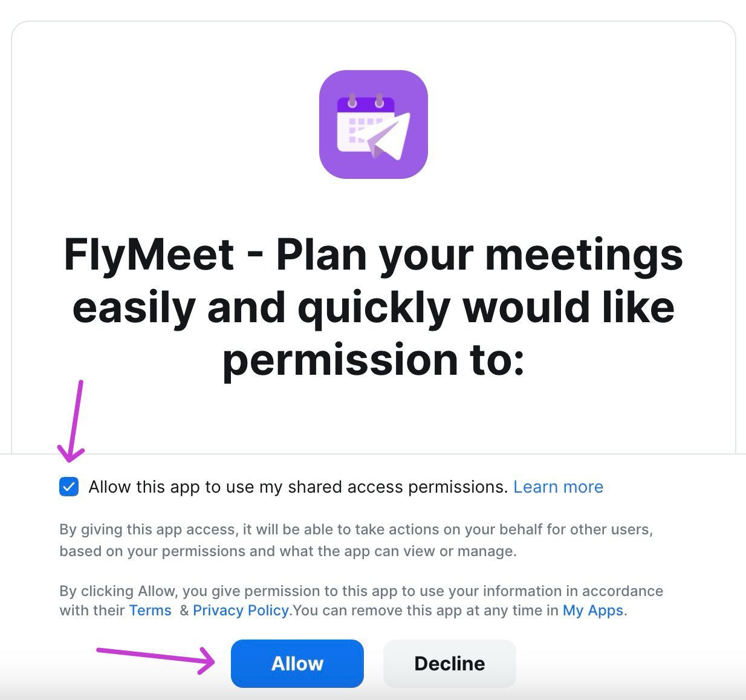Click the "permission to:" heading text

(x=373, y=360)
